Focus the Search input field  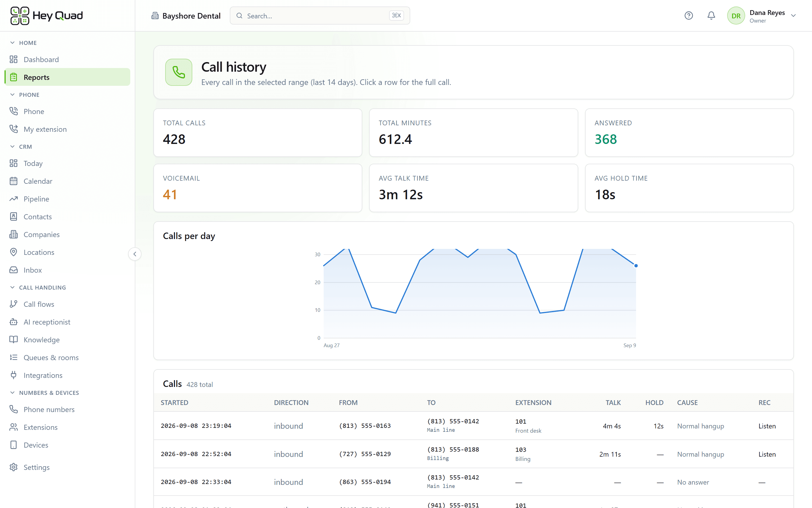point(320,16)
